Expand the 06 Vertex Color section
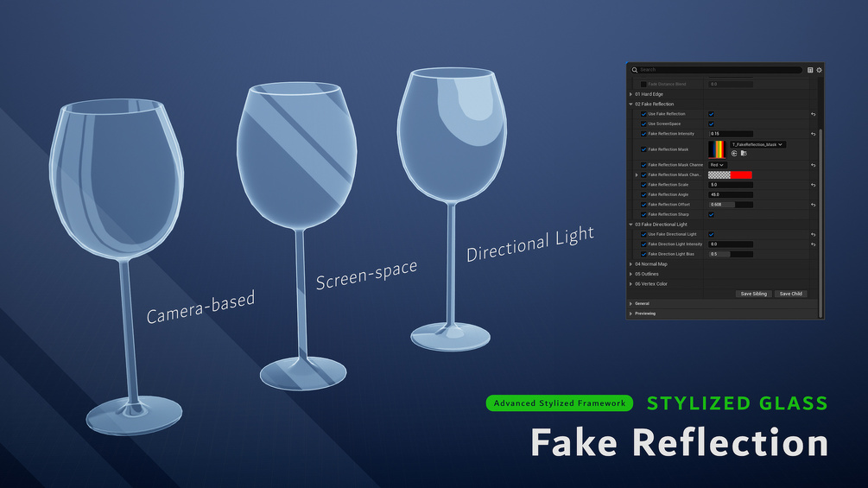Viewport: 868px width, 488px height. coord(631,284)
